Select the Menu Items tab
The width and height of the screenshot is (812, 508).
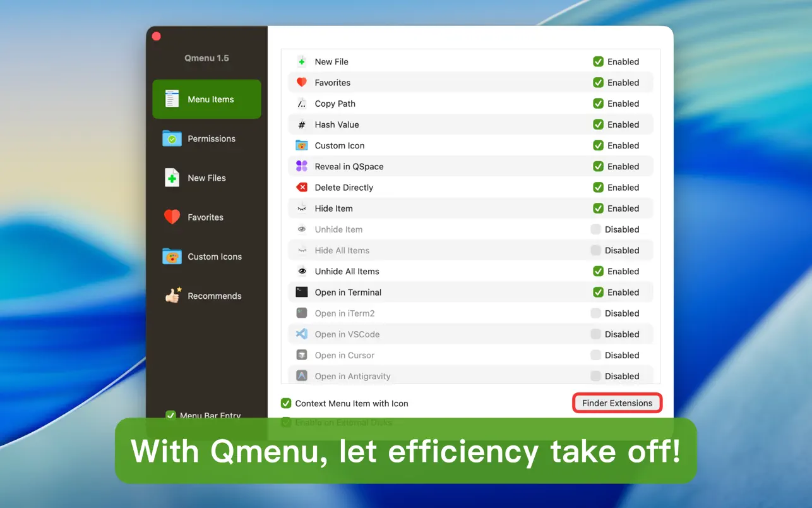(x=206, y=99)
